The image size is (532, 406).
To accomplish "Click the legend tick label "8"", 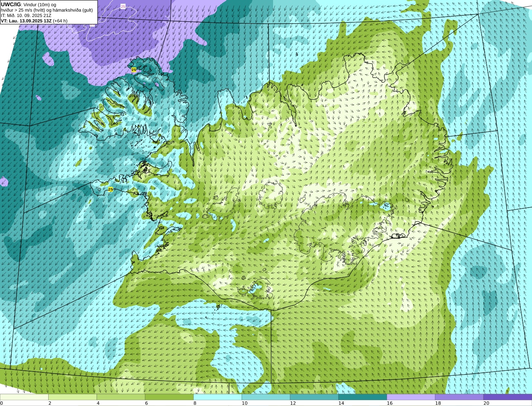I will (x=195, y=403).
